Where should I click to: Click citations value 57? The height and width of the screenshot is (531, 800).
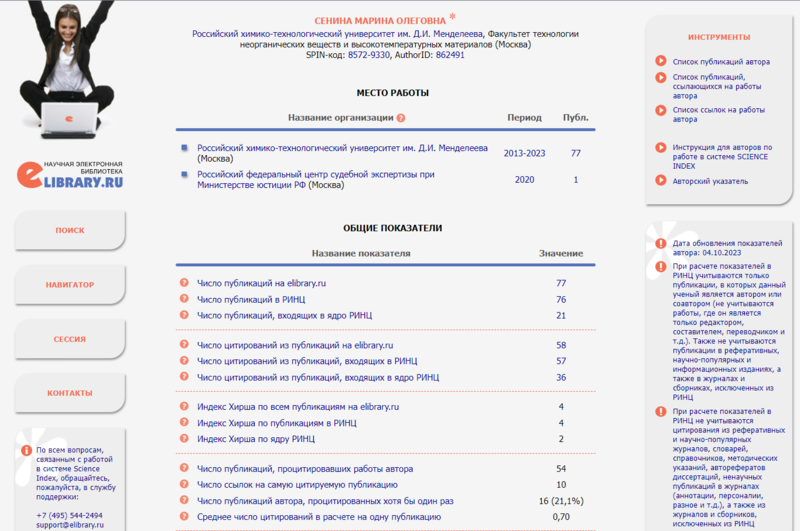coord(561,361)
